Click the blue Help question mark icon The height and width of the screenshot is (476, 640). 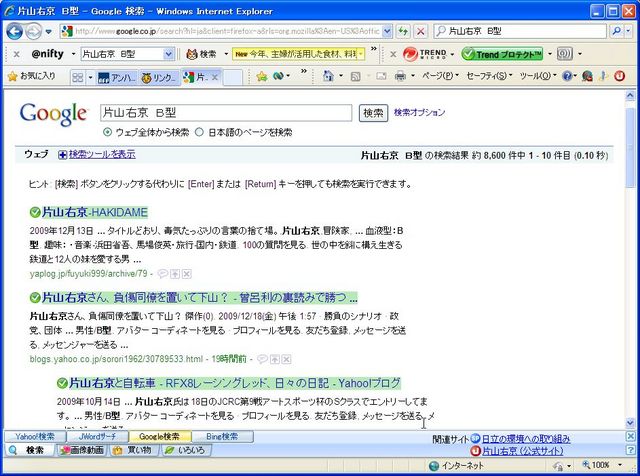tap(567, 76)
